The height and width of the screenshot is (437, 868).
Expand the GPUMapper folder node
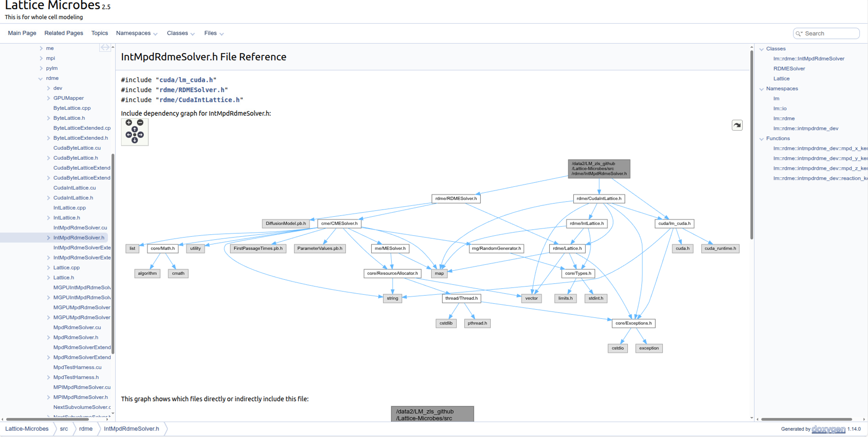48,98
